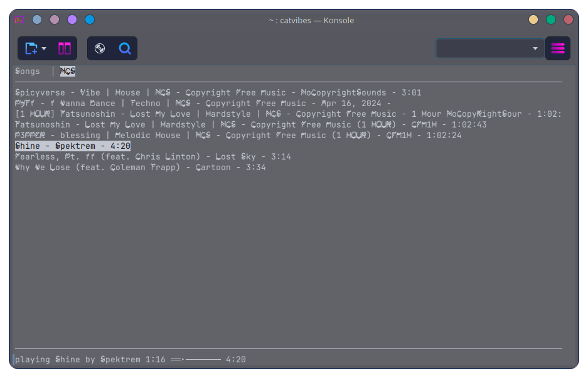Image resolution: width=588 pixels, height=378 pixels.
Task: Select Fearless, Pt. II by Lost Sky
Action: (x=153, y=156)
